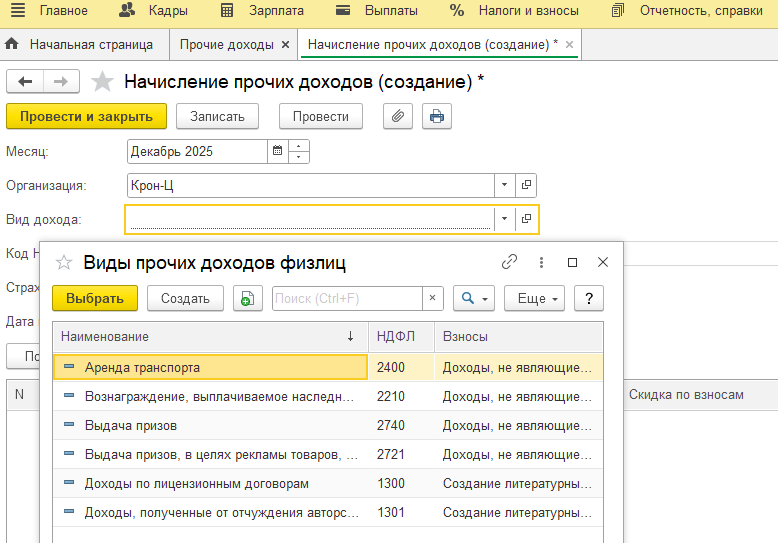The image size is (778, 543).
Task: Click the printer icon button
Action: 436,116
